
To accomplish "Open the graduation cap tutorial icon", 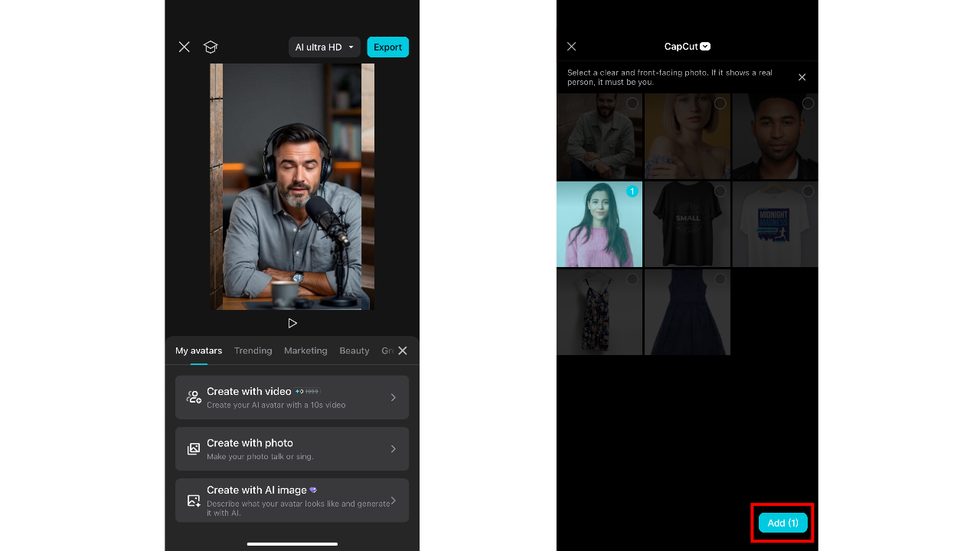I will (x=211, y=47).
